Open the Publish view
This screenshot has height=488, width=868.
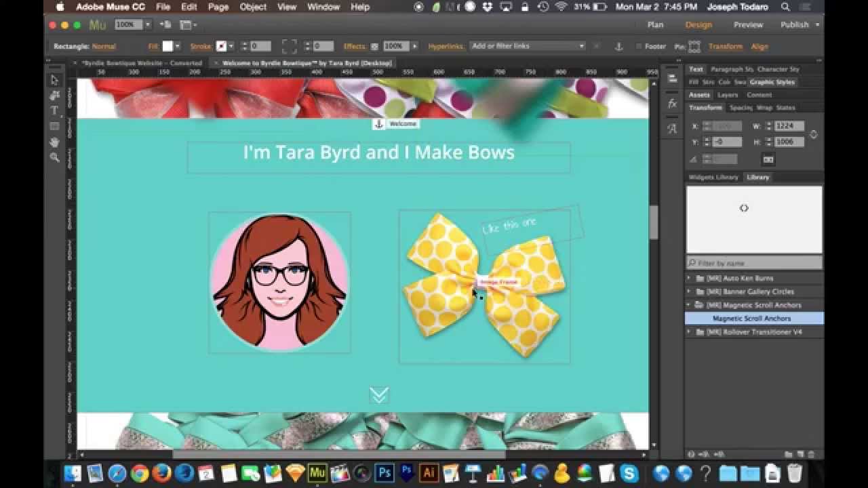[x=794, y=24]
